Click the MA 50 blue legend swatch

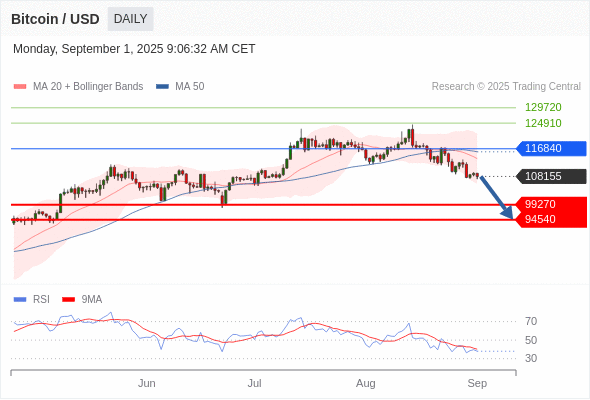[162, 87]
